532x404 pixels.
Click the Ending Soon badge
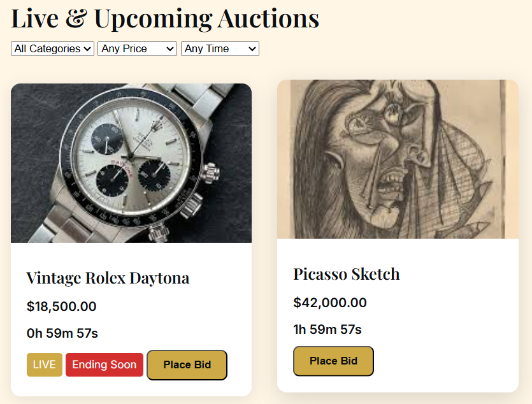click(104, 364)
